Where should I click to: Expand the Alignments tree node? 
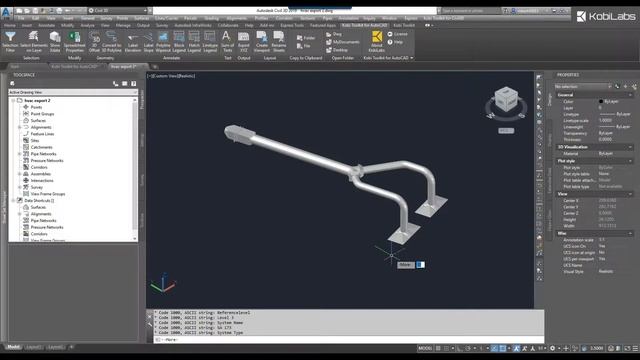20,127
